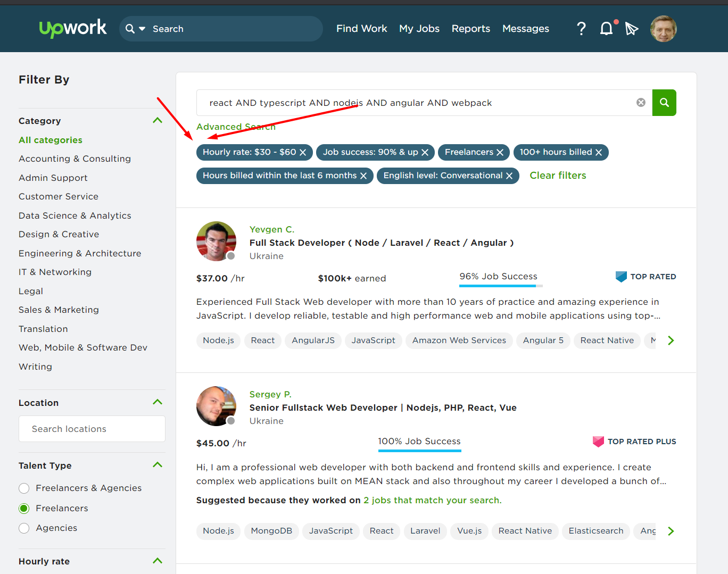Viewport: 728px width, 574px height.
Task: Filter by Design & Creative category
Action: 59,234
